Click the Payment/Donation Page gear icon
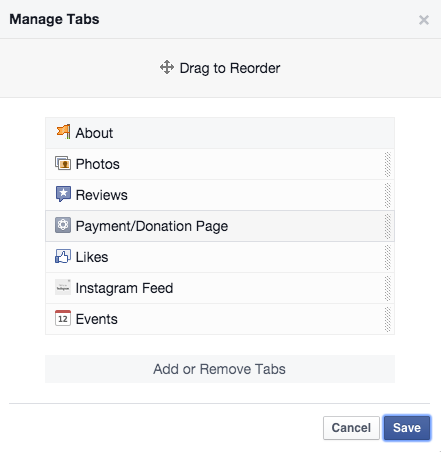 pos(63,225)
